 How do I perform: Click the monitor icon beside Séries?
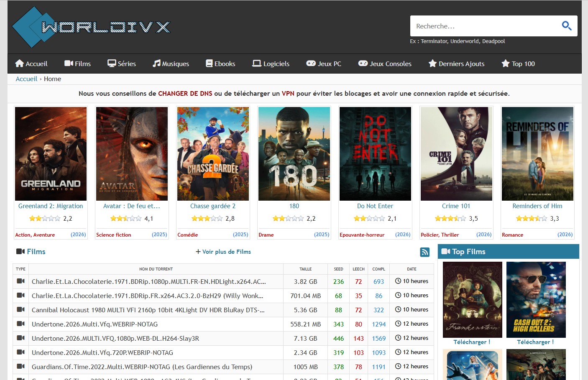pos(112,64)
